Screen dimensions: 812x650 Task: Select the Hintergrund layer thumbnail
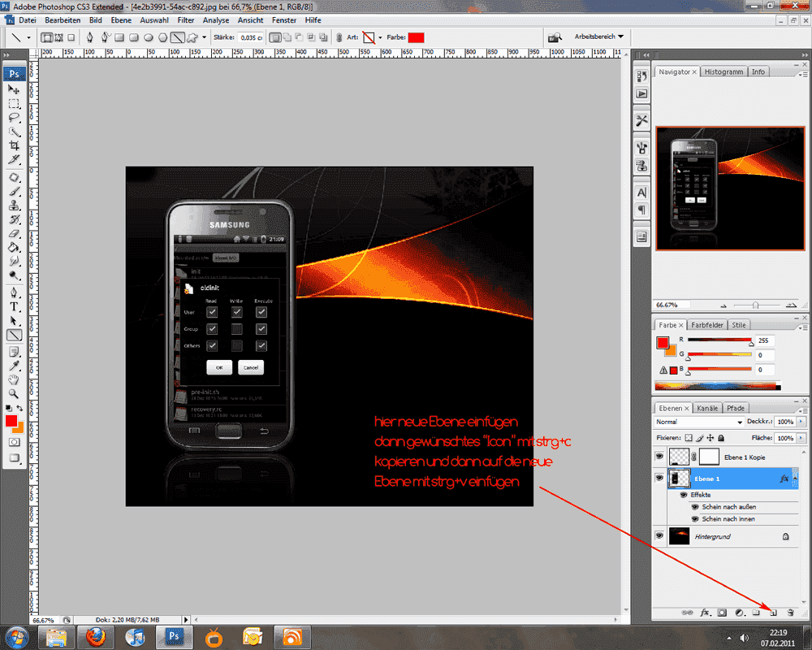pyautogui.click(x=679, y=536)
